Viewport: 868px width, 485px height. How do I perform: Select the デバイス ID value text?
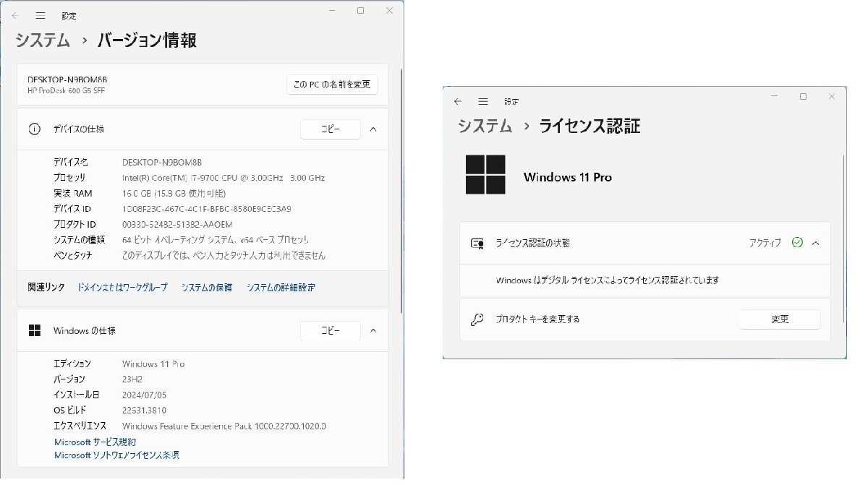[x=207, y=209]
